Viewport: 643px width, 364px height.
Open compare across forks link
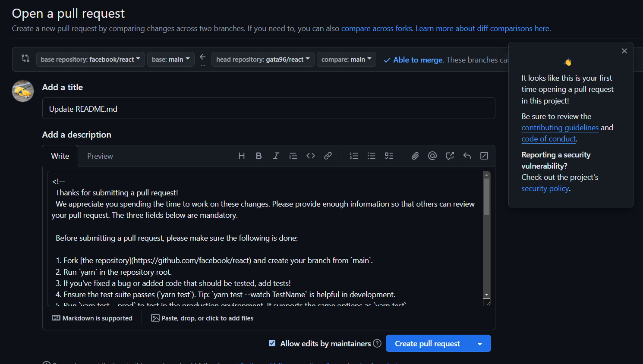pyautogui.click(x=376, y=28)
